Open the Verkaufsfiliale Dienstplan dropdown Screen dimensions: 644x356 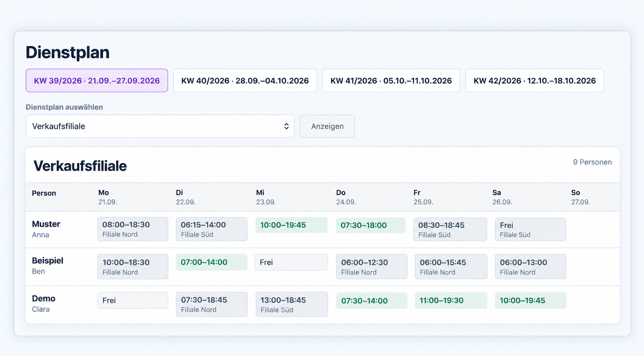pyautogui.click(x=160, y=126)
